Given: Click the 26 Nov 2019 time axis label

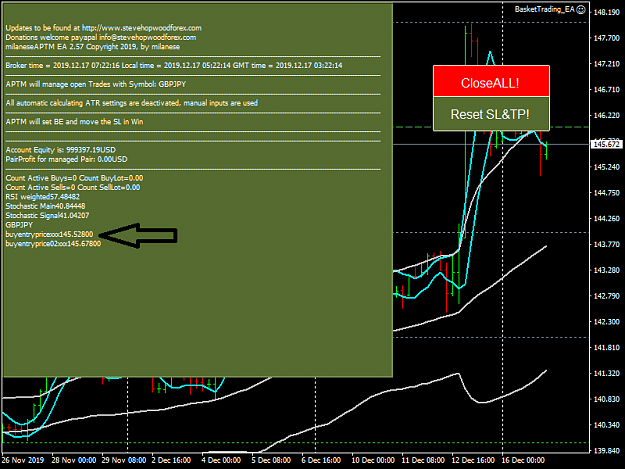Looking at the screenshot, I should pos(23,460).
